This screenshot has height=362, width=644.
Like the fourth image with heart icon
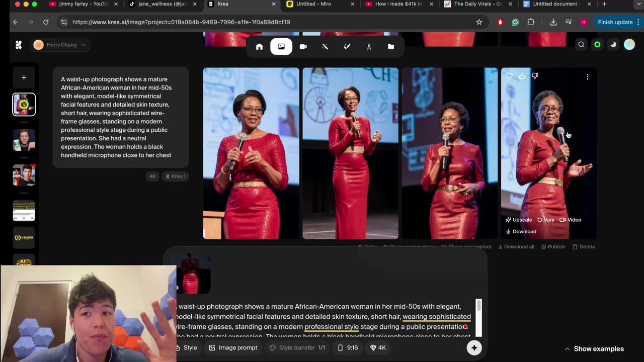(510, 76)
